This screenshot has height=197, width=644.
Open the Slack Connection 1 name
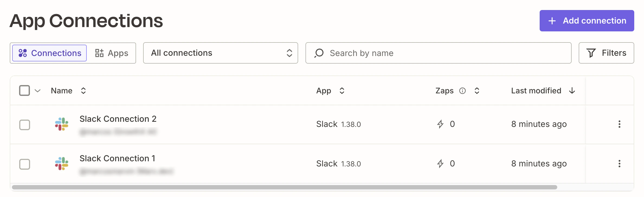[x=117, y=158]
